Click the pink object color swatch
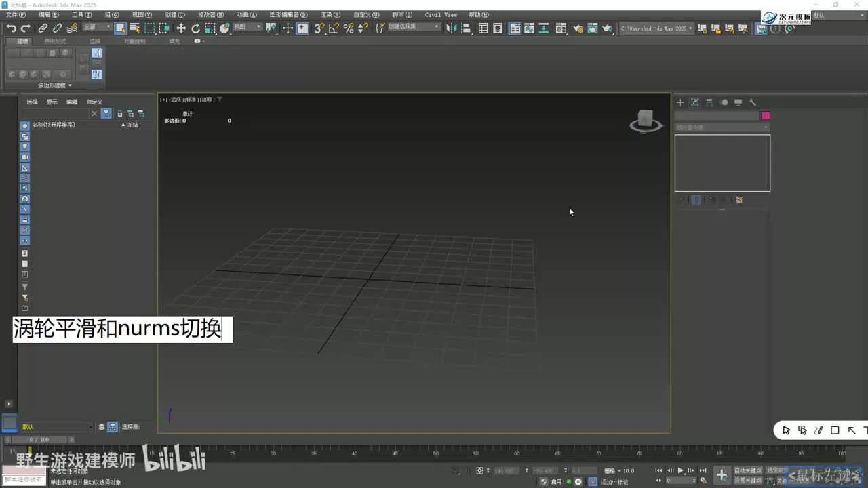The image size is (868, 488). click(766, 116)
